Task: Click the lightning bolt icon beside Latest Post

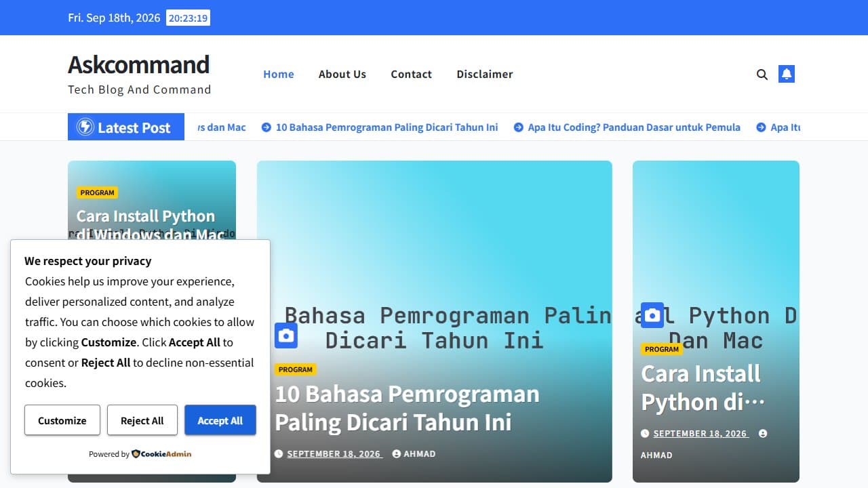Action: click(x=85, y=127)
